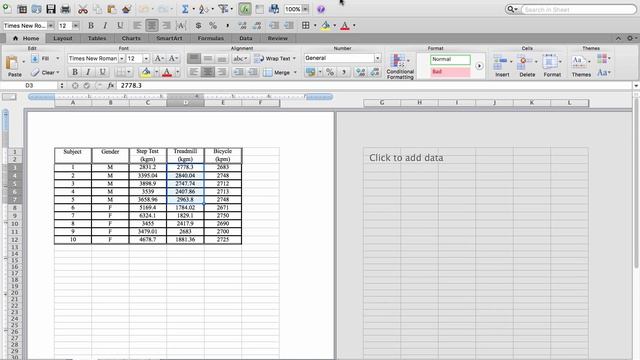Click the Paste button in Edit group
The width and height of the screenshot is (640, 360).
tap(14, 66)
